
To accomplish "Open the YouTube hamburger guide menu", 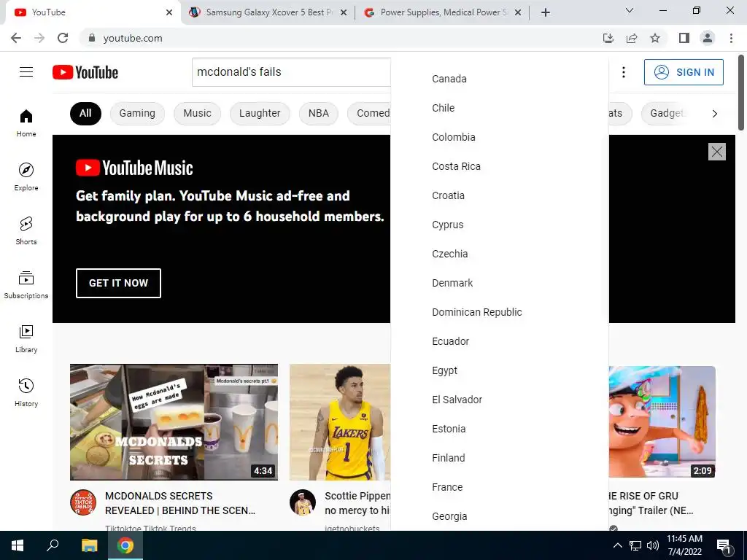I will [x=26, y=72].
